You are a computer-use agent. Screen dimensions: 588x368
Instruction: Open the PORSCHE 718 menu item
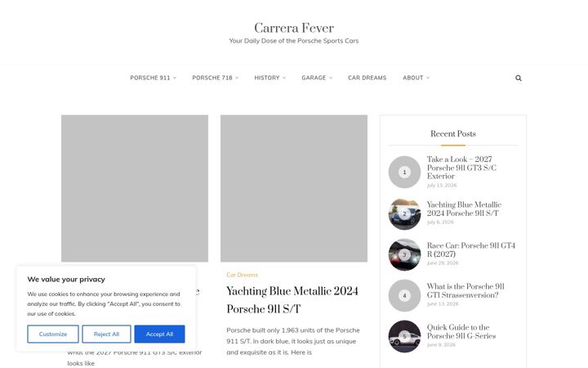coord(212,78)
